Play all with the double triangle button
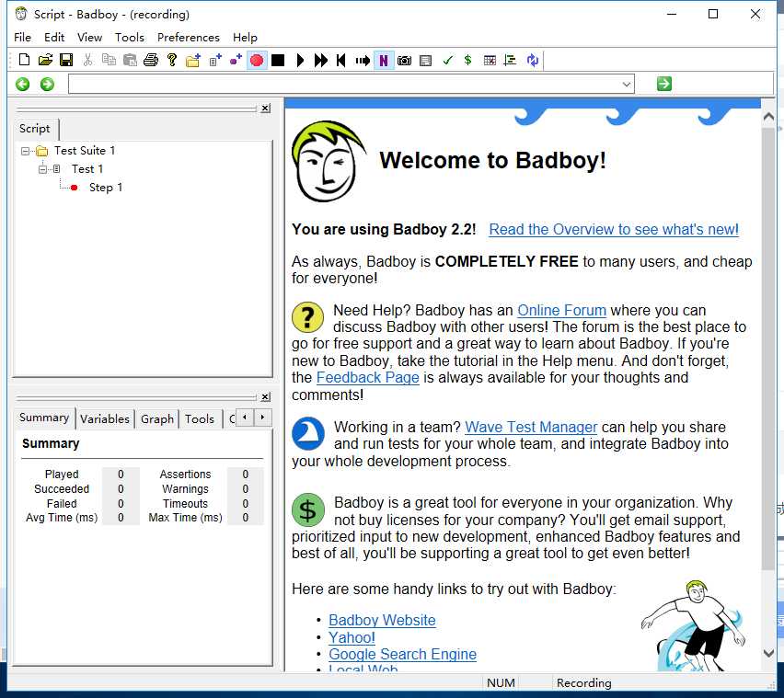The width and height of the screenshot is (784, 698). click(x=321, y=61)
